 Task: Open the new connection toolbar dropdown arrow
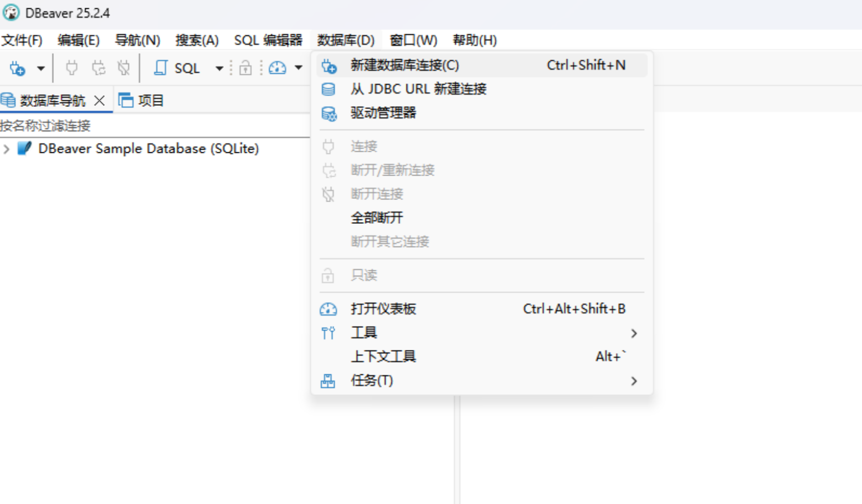coord(40,69)
